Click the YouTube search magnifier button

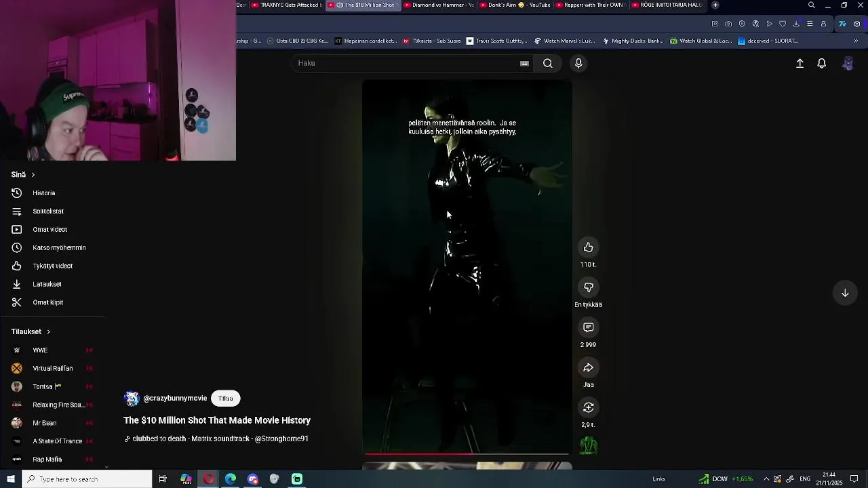[x=547, y=63]
